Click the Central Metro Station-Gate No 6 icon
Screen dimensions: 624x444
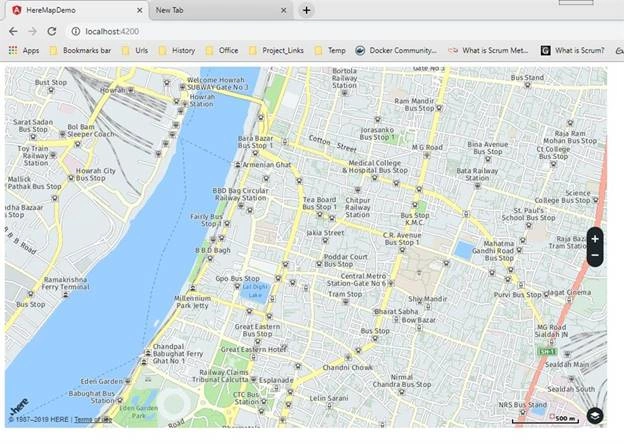[391, 283]
